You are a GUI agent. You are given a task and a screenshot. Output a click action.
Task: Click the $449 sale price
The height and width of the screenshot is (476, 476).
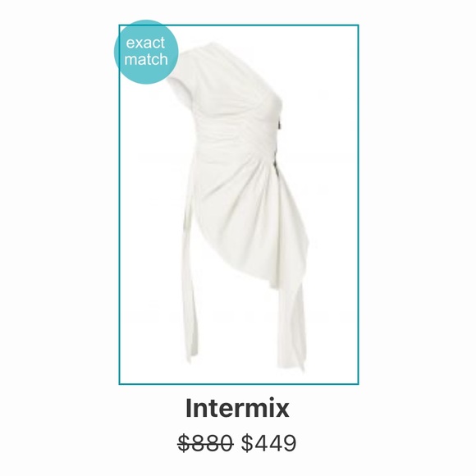[x=268, y=443]
